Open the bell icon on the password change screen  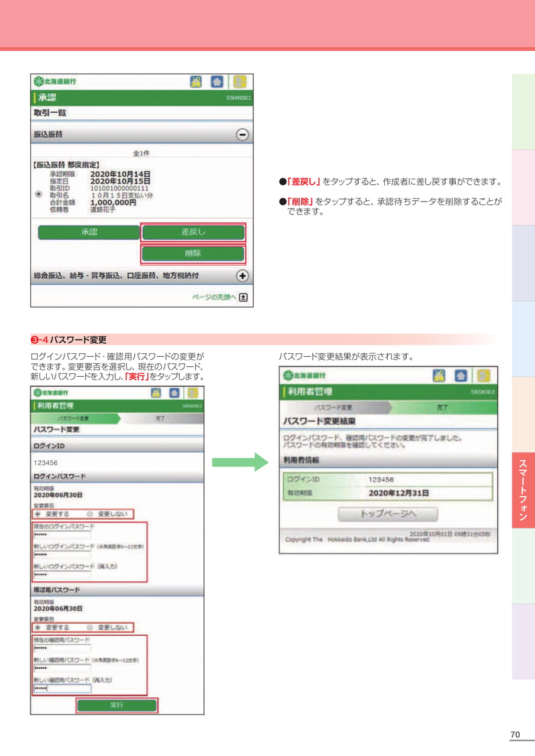[x=156, y=393]
